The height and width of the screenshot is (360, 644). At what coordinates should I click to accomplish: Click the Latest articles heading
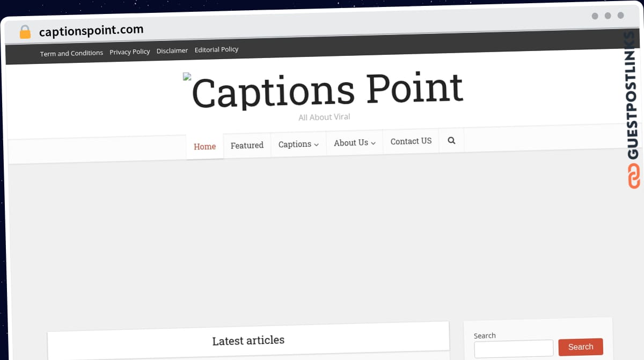(x=248, y=341)
